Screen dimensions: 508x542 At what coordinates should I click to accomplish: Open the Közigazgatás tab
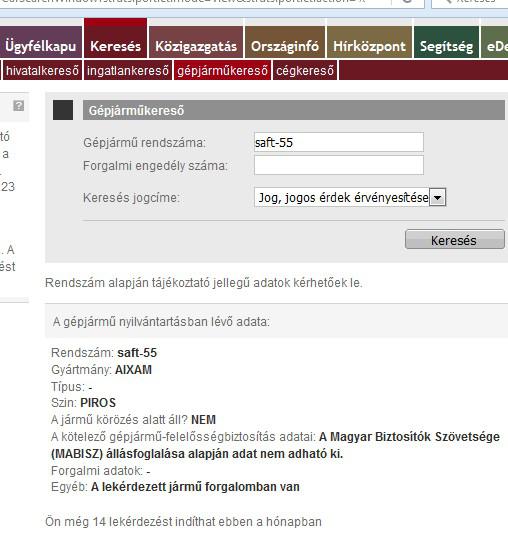click(196, 42)
